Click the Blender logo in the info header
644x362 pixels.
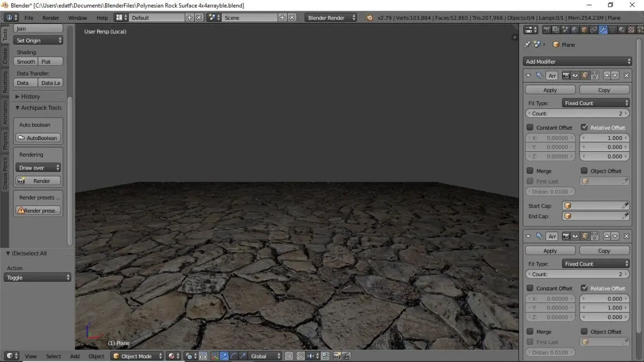369,18
